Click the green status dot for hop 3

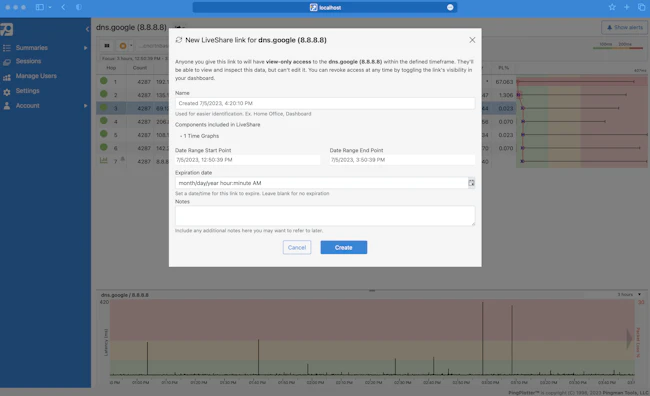pos(104,107)
